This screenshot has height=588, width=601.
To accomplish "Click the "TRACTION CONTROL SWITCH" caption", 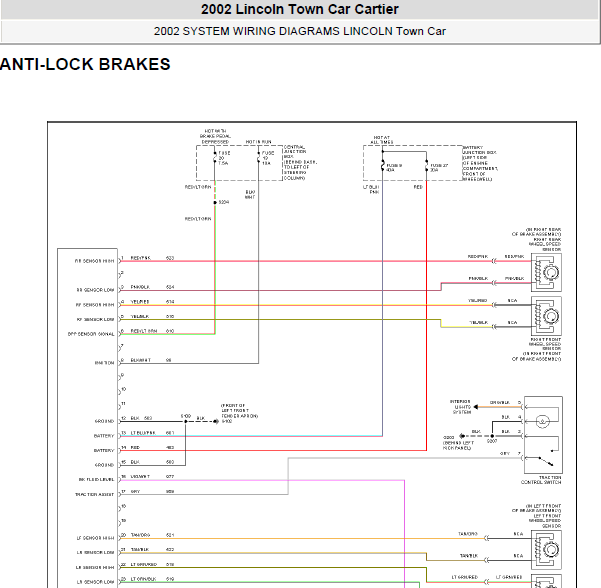I will [x=541, y=480].
